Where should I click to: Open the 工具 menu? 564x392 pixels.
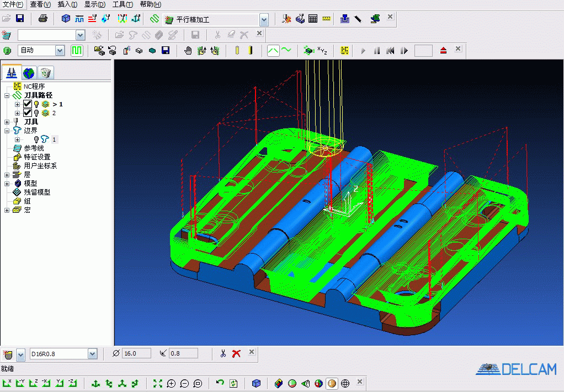tap(123, 4)
